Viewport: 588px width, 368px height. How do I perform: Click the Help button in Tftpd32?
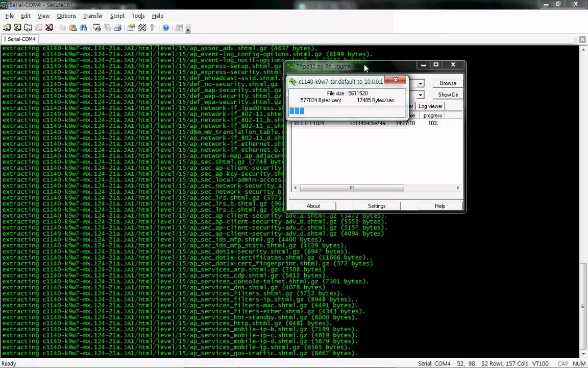(x=440, y=206)
